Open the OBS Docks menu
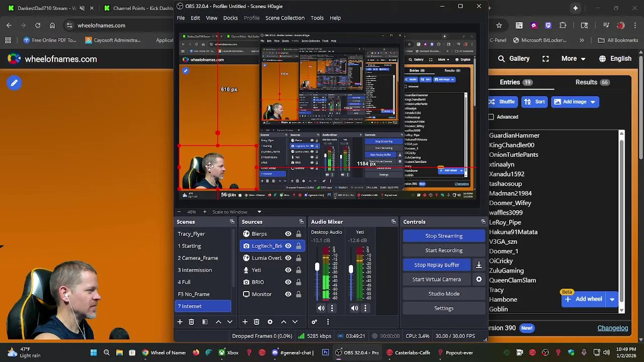The image size is (644, 362). pos(230,18)
